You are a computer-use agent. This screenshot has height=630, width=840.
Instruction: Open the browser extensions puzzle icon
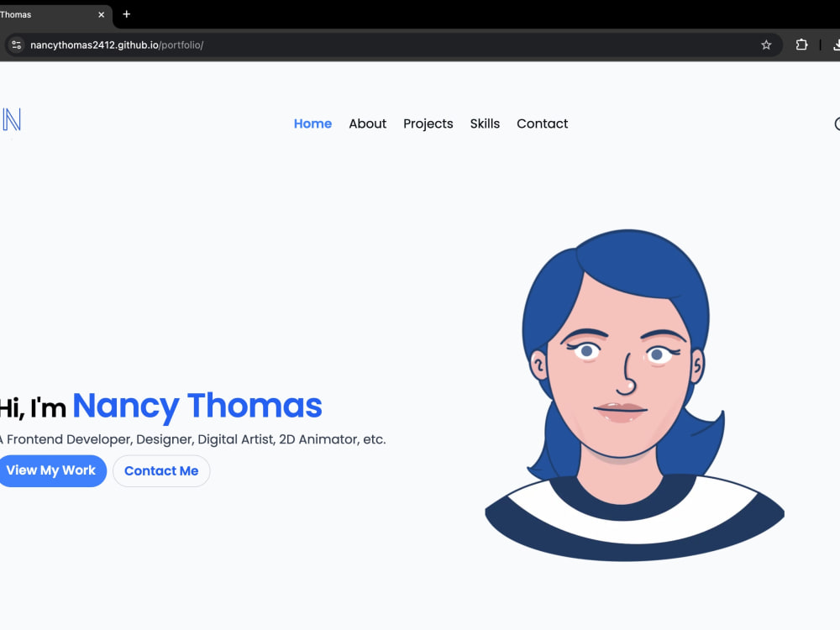point(801,45)
